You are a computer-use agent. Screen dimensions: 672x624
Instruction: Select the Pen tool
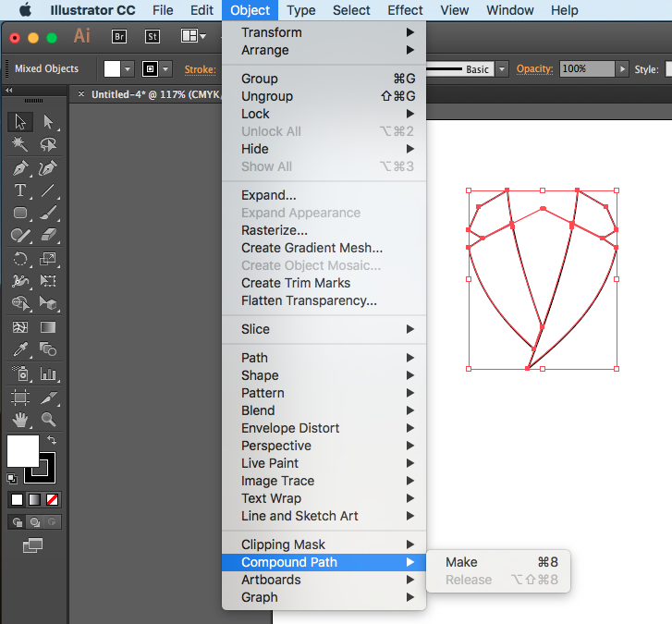pyautogui.click(x=19, y=168)
